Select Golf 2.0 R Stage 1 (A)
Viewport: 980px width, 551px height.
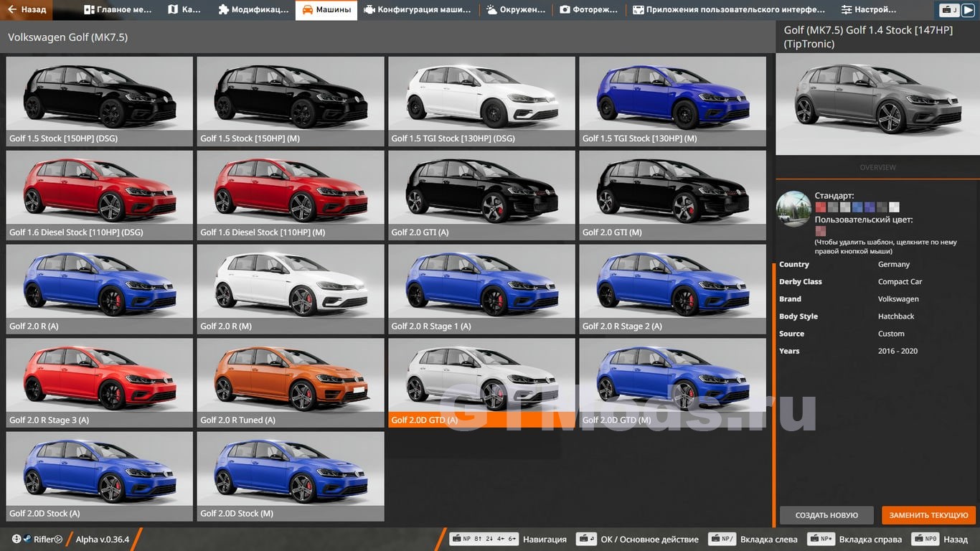(x=481, y=289)
